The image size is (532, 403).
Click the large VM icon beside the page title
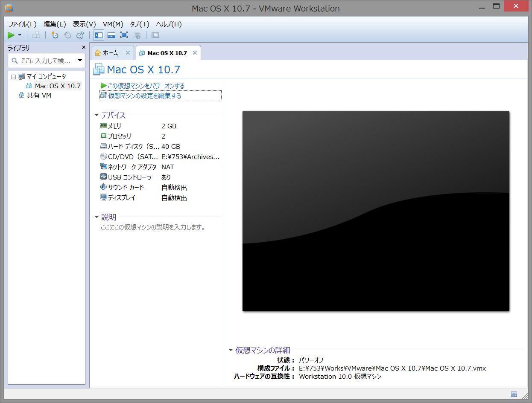click(x=99, y=69)
